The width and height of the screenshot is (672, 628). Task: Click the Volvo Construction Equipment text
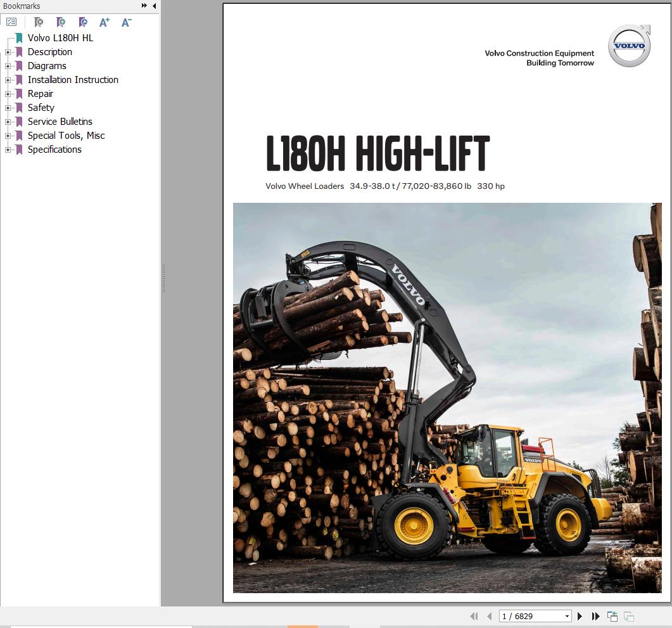(x=539, y=53)
